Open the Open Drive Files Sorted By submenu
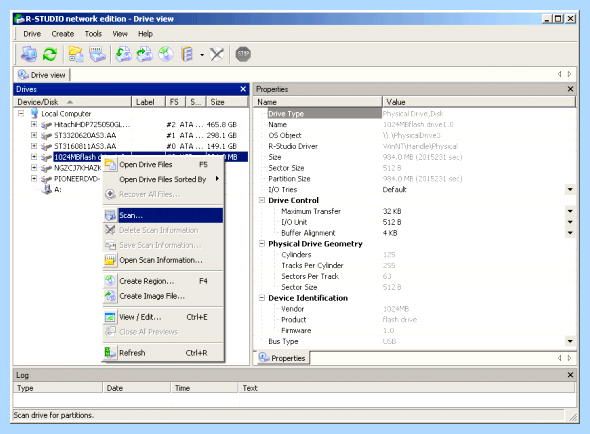590x434 pixels. (x=163, y=180)
